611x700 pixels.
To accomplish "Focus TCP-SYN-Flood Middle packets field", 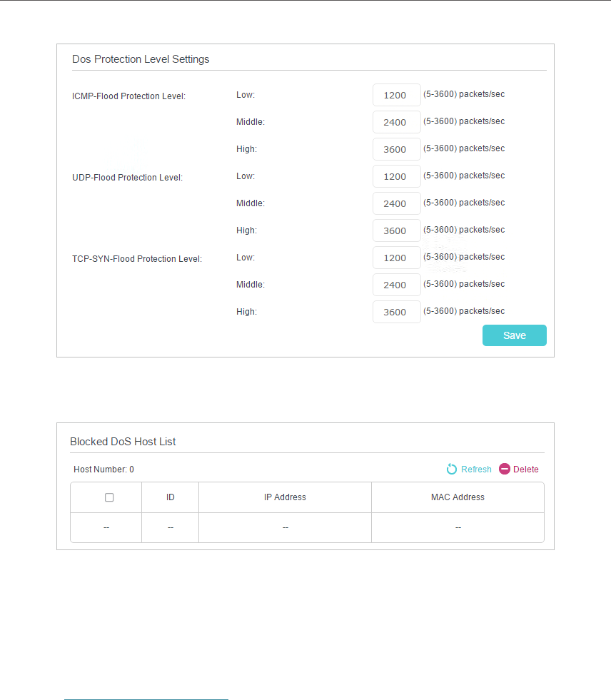I will (x=396, y=285).
